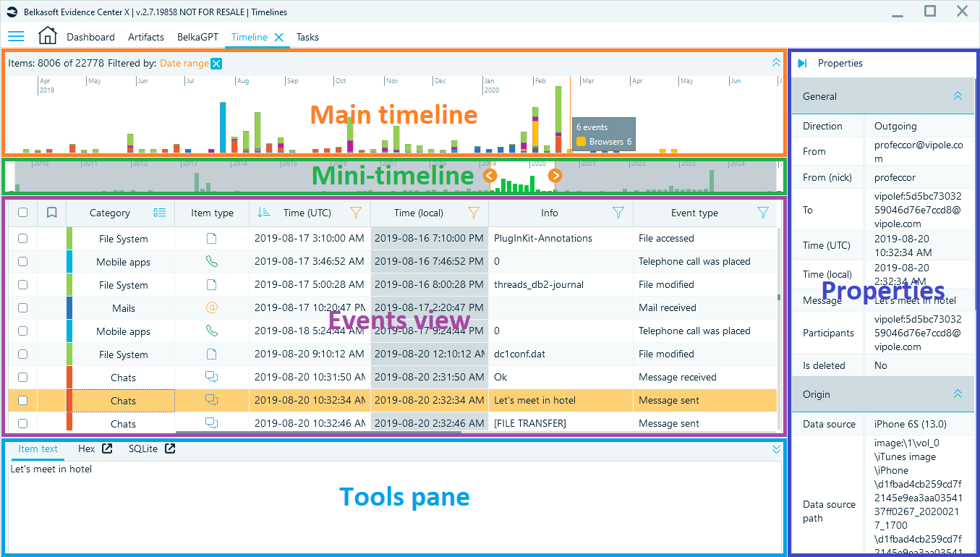Image resolution: width=980 pixels, height=557 pixels.
Task: Switch to the Dashboard tab
Action: click(90, 37)
